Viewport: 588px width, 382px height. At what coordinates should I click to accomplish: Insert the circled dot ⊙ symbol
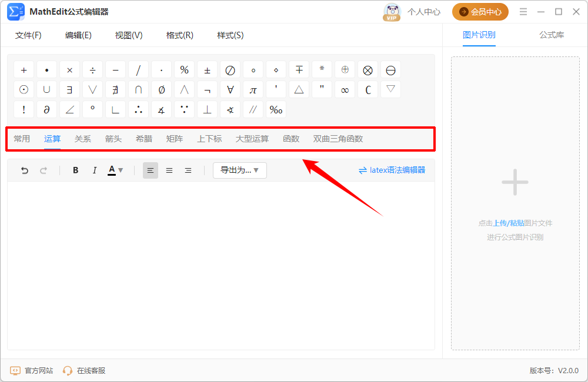[x=24, y=90]
